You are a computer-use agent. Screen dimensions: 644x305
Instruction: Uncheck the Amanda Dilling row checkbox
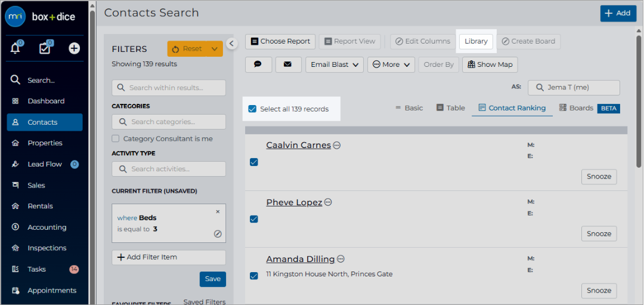pyautogui.click(x=254, y=276)
